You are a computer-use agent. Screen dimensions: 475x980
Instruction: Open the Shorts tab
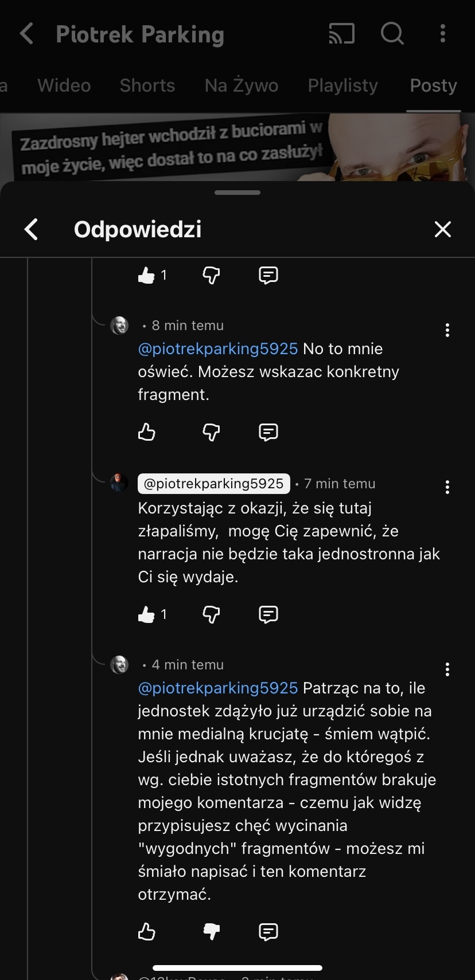147,85
